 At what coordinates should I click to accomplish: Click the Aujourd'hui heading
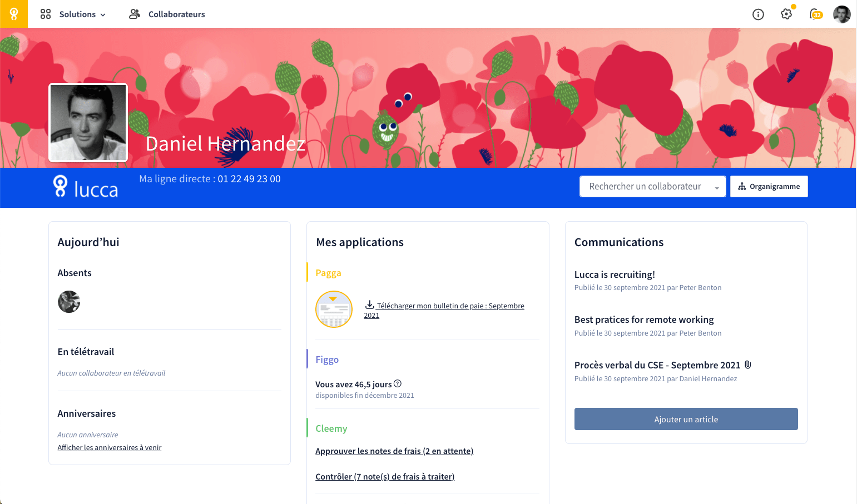(x=88, y=242)
